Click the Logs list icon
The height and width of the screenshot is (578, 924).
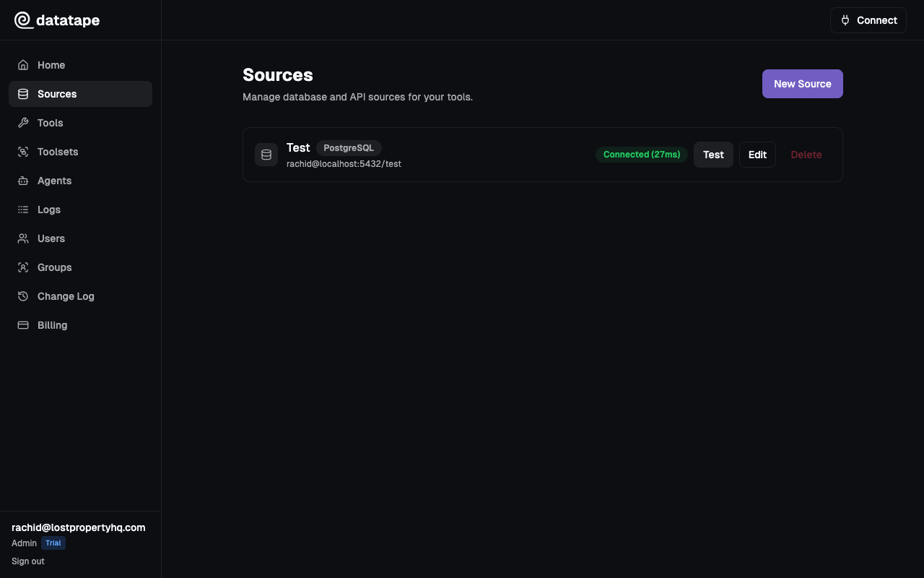pos(23,210)
